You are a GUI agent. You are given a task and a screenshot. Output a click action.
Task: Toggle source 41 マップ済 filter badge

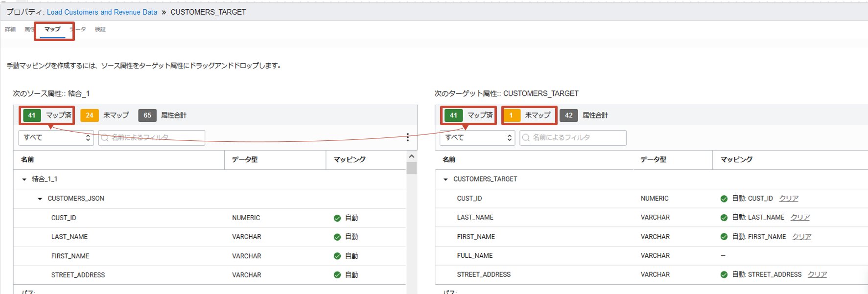[47, 115]
